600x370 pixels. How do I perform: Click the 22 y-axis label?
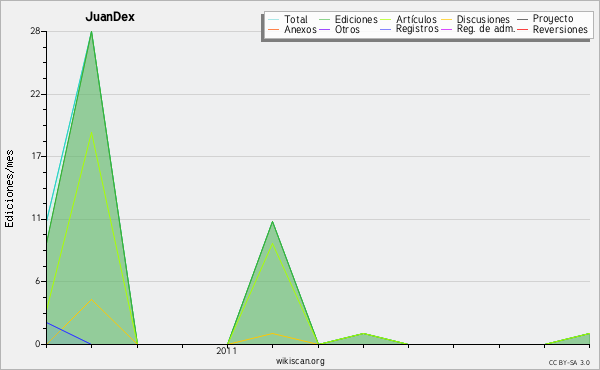tap(35, 94)
